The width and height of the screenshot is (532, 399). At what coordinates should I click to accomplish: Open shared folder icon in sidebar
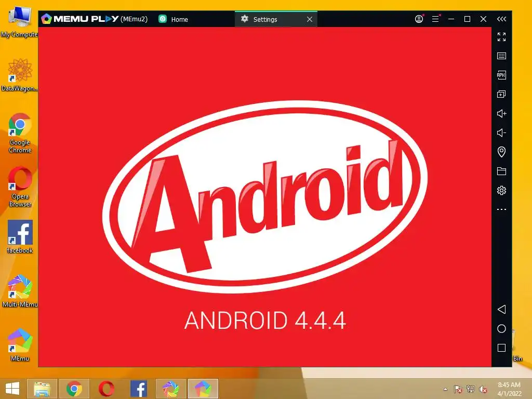point(501,171)
